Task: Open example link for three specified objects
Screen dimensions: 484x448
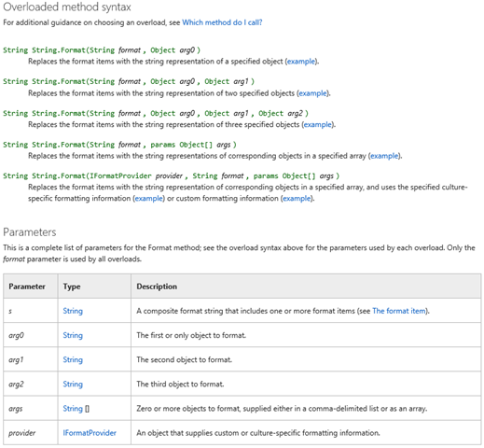Action: (318, 124)
